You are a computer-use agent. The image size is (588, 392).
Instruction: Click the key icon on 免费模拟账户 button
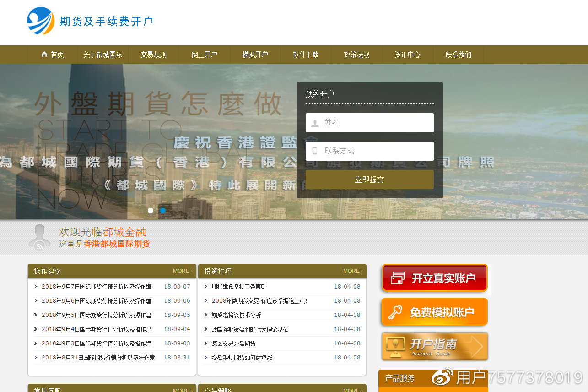[x=395, y=312]
